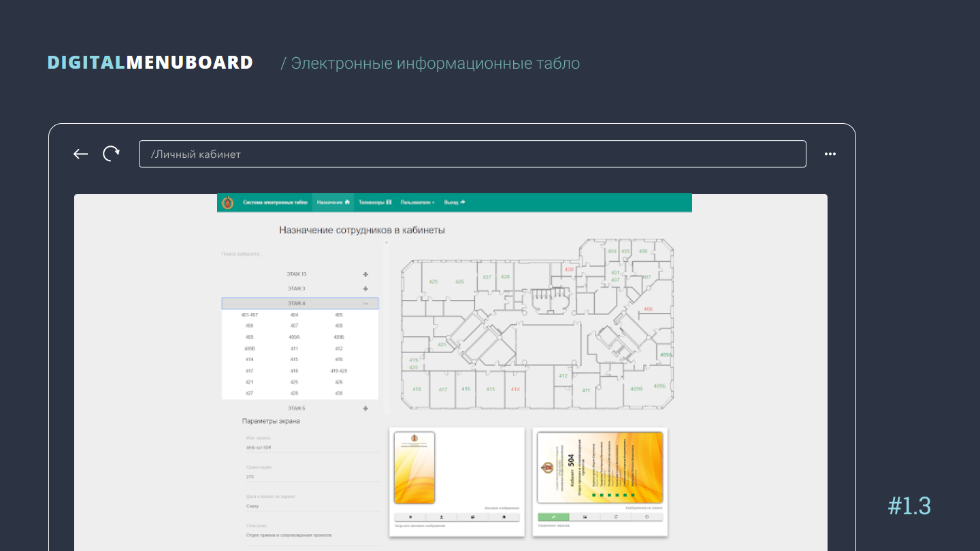Click the home icon under background image
The image size is (980, 551).
(x=504, y=517)
